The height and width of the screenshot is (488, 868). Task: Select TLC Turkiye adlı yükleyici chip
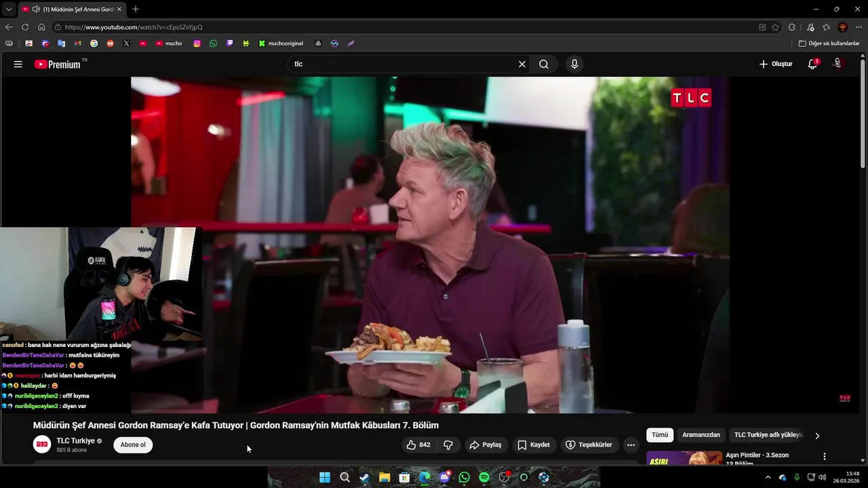click(x=768, y=435)
